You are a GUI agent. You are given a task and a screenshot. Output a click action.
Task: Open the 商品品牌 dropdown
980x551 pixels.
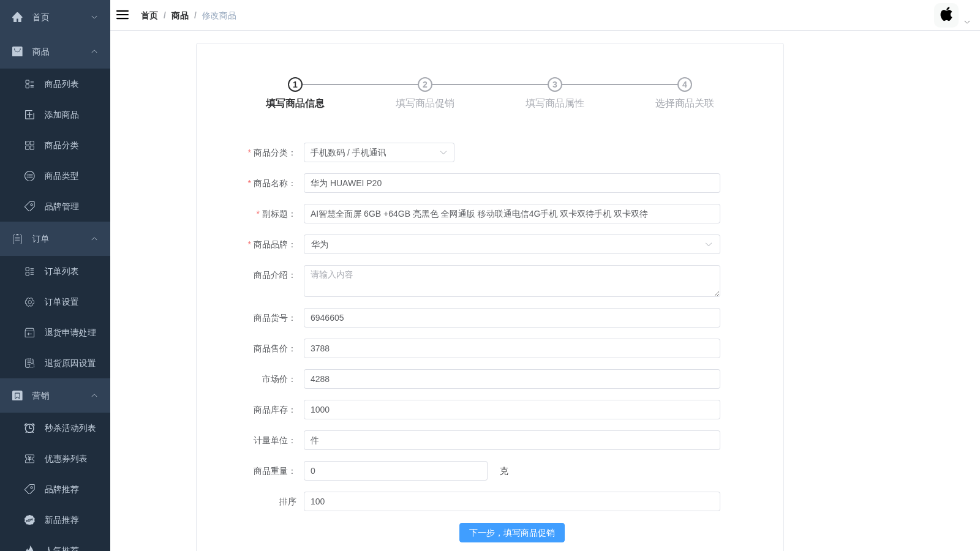click(x=512, y=244)
